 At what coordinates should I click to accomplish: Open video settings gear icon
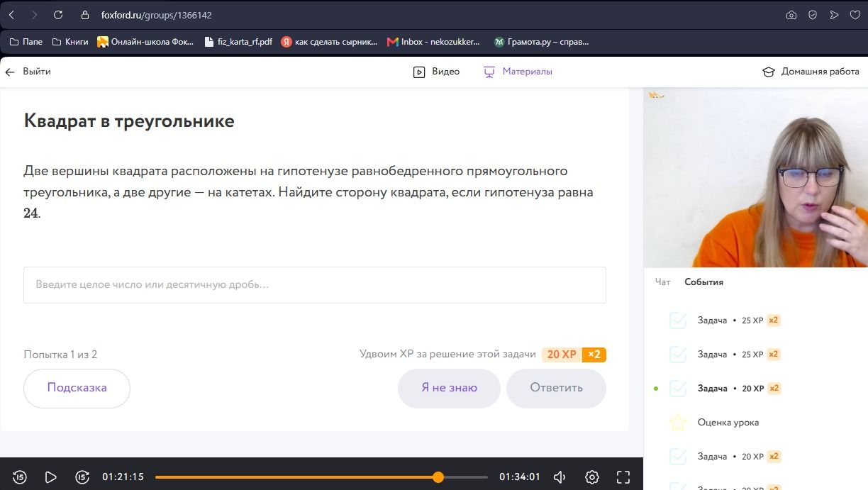click(592, 477)
